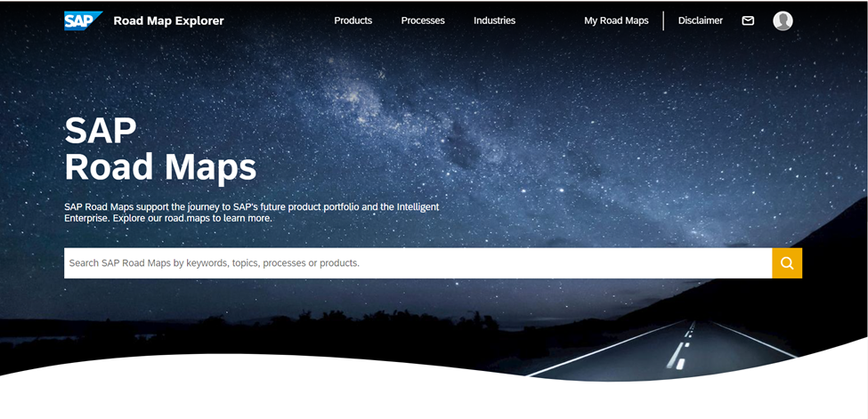Click the intro paragraph about Intelligent Enterprise

[252, 212]
